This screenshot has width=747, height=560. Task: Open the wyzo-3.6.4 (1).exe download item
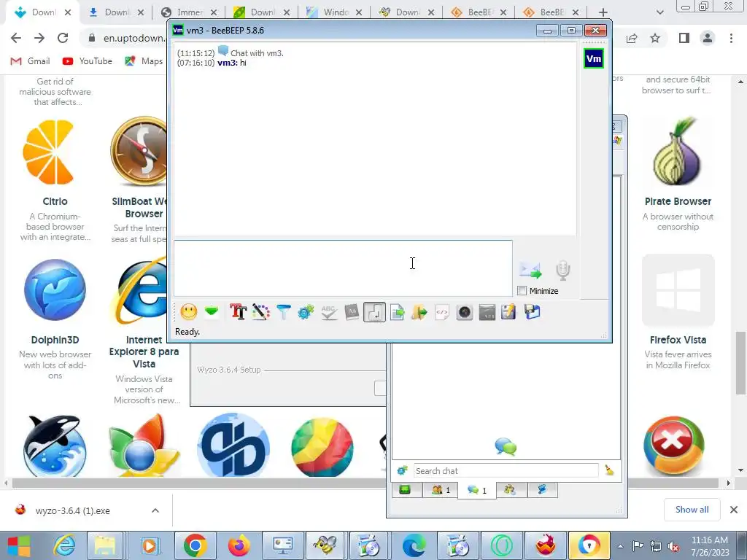point(72,510)
